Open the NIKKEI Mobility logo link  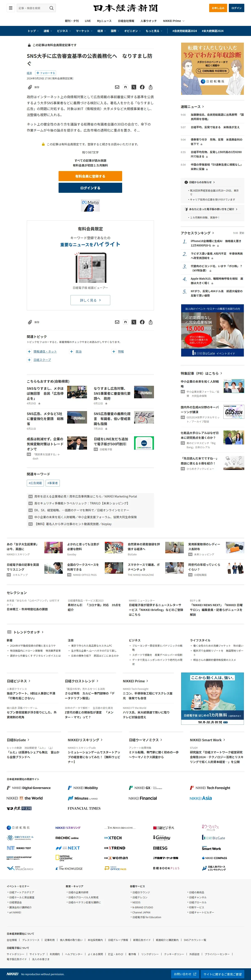tap(83, 788)
